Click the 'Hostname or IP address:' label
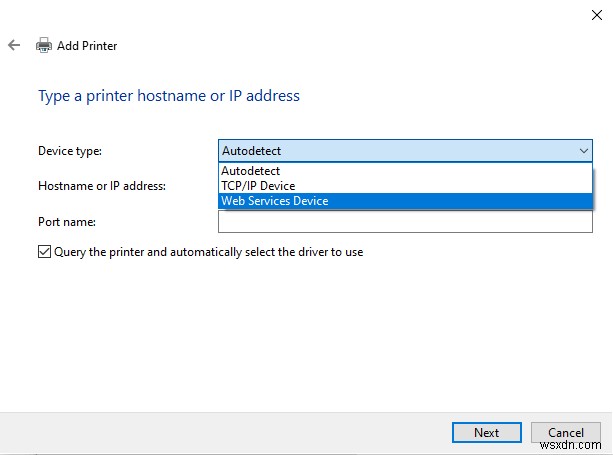The width and height of the screenshot is (613, 455). tap(101, 186)
